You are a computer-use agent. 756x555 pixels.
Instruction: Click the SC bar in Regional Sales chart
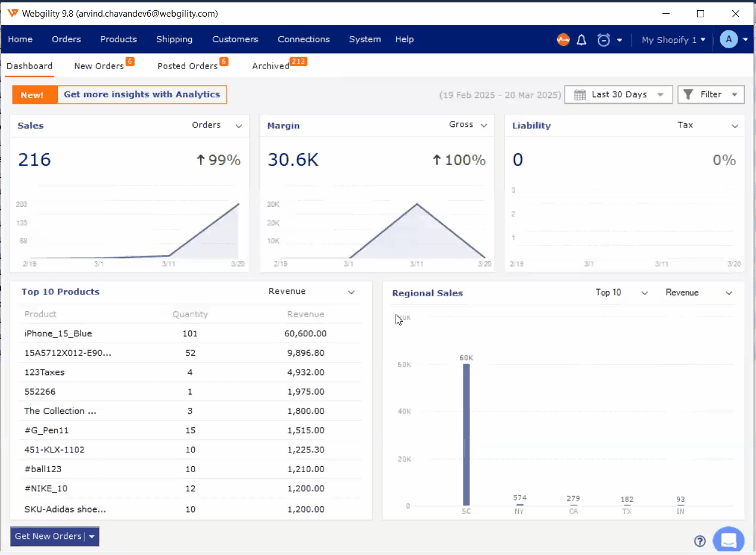466,434
